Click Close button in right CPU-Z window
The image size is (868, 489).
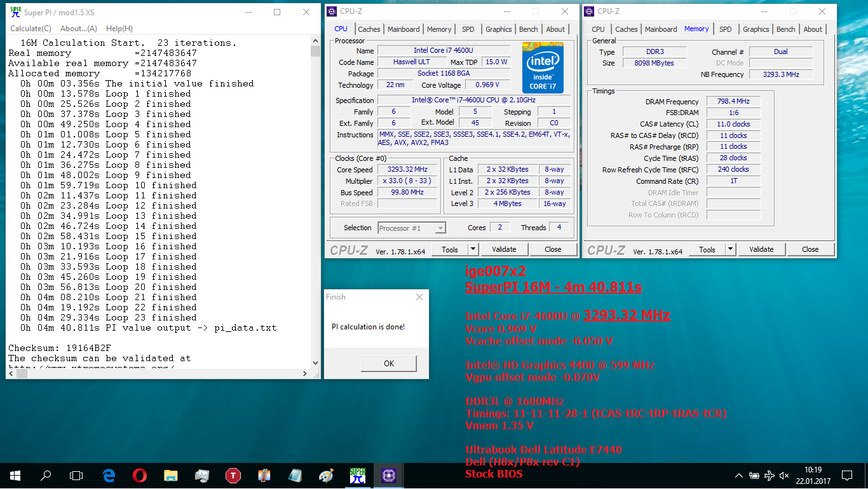coord(811,249)
